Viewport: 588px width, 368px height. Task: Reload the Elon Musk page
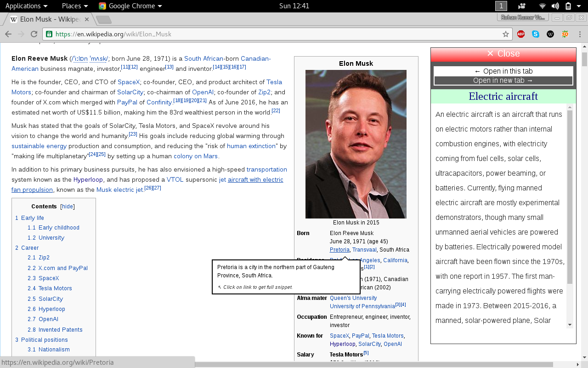point(33,34)
